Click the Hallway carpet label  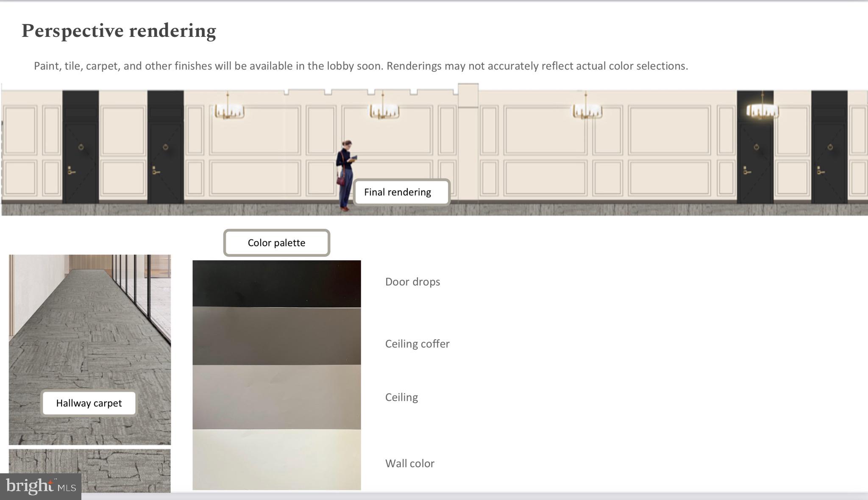coord(89,403)
